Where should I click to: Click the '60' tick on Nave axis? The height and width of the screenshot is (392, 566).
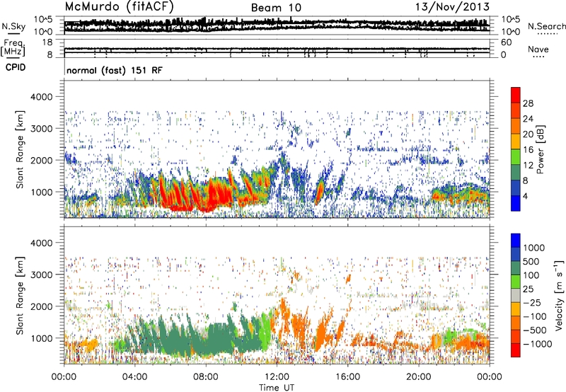[506, 42]
